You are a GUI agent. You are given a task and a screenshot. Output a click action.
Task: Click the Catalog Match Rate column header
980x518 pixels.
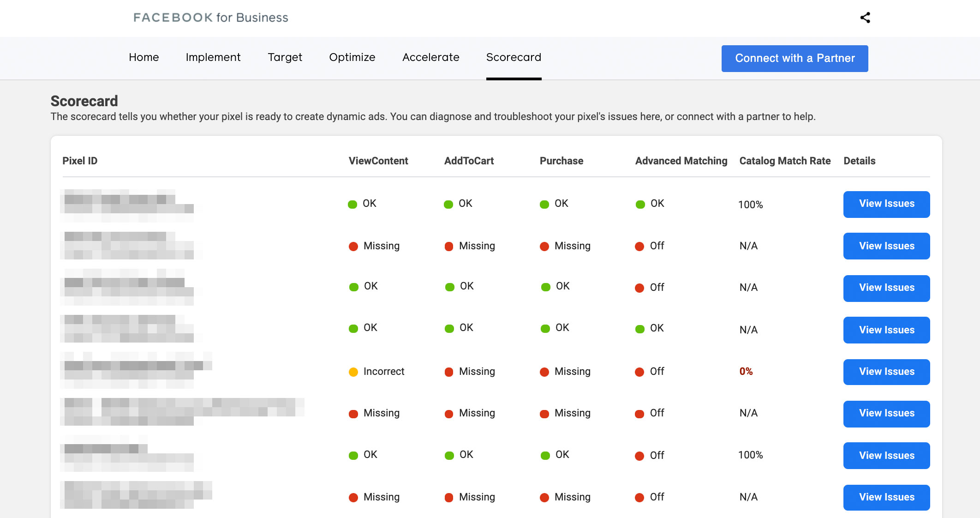pos(785,161)
